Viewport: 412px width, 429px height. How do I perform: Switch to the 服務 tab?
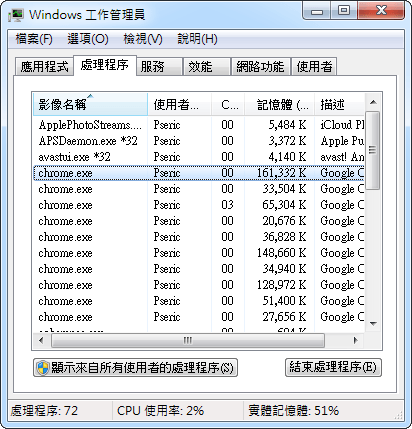(159, 67)
